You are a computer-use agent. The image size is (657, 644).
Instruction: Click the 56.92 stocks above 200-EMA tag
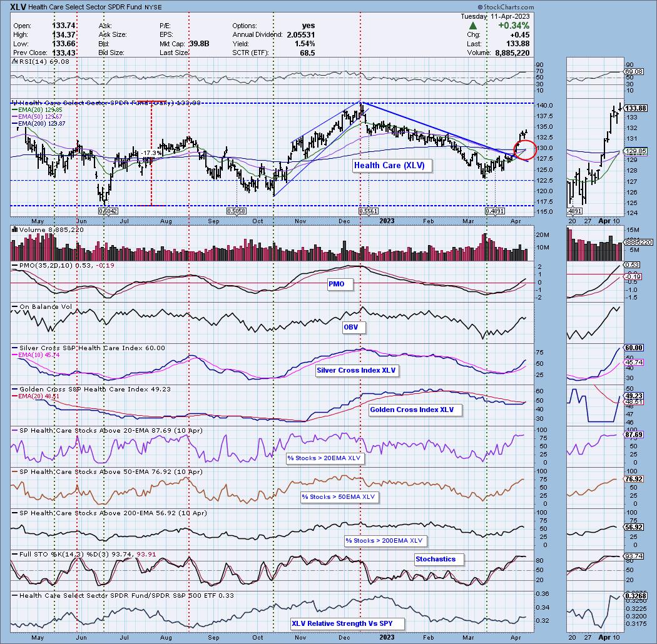pyautogui.click(x=634, y=527)
